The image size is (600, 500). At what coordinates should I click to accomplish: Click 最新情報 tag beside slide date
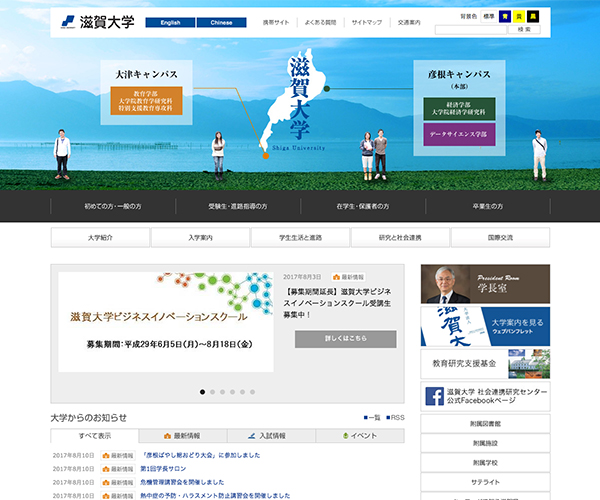[x=348, y=277]
